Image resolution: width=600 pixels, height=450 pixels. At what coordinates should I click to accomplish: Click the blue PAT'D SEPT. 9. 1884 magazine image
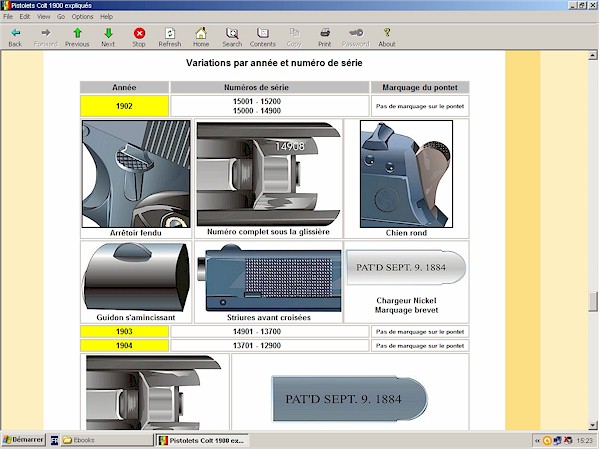(349, 398)
